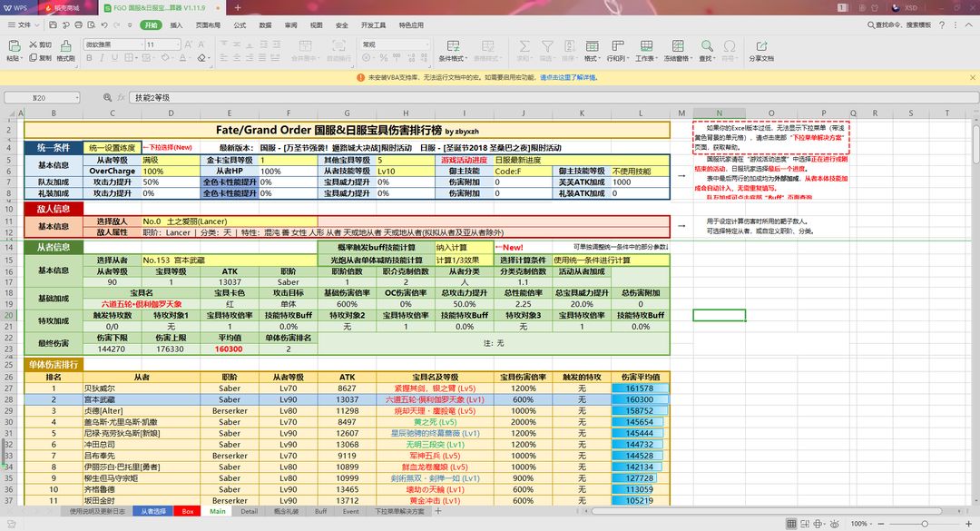The image size is (980, 531).
Task: Click the Wrap Text (自动换行) icon
Action: [338, 45]
